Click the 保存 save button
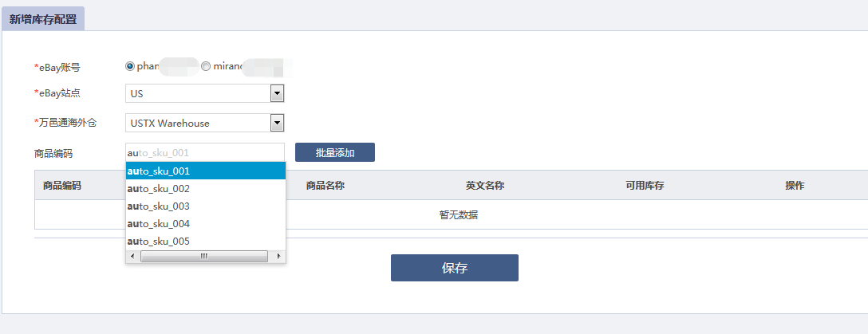Image resolution: width=868 pixels, height=334 pixels. click(455, 268)
